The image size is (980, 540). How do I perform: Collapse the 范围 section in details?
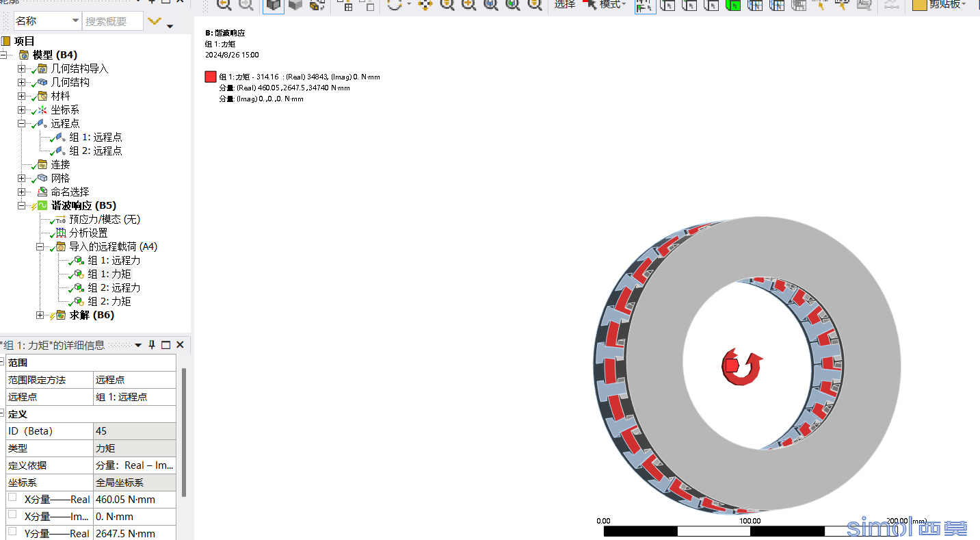2,362
